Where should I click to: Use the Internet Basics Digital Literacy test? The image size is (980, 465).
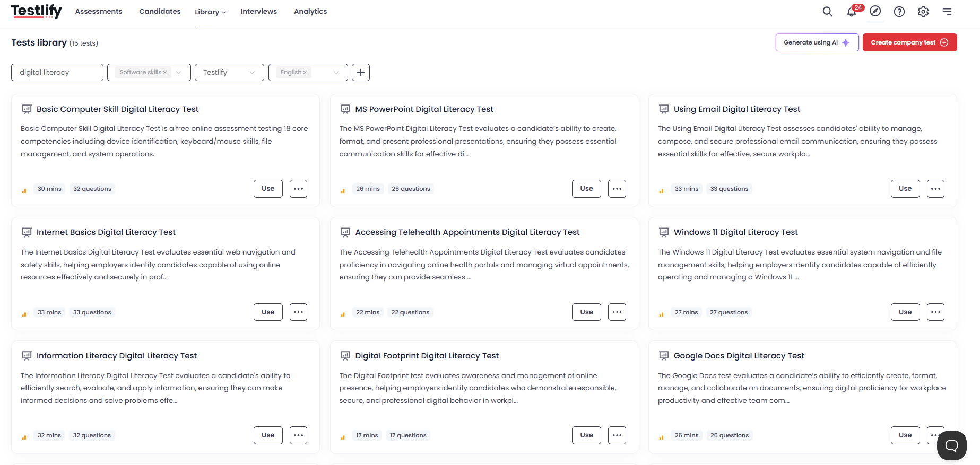pos(268,312)
